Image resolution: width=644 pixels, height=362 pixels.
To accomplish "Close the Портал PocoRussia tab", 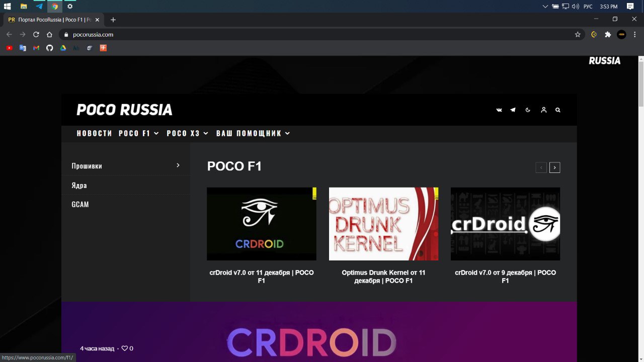I will [98, 20].
